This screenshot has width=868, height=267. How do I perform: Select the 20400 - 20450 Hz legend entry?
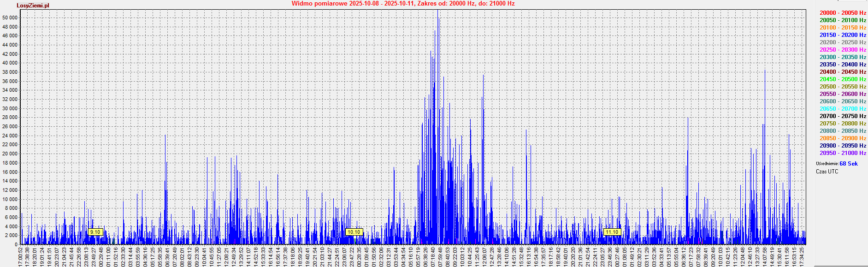[843, 72]
